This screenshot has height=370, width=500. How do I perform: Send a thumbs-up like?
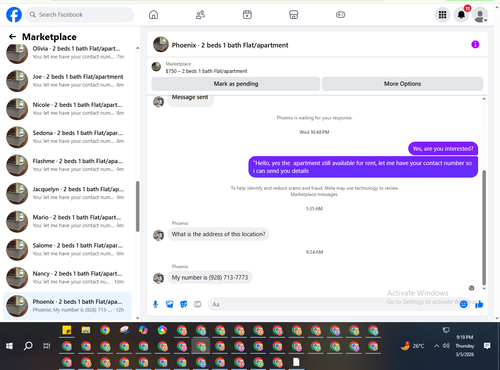(x=479, y=304)
